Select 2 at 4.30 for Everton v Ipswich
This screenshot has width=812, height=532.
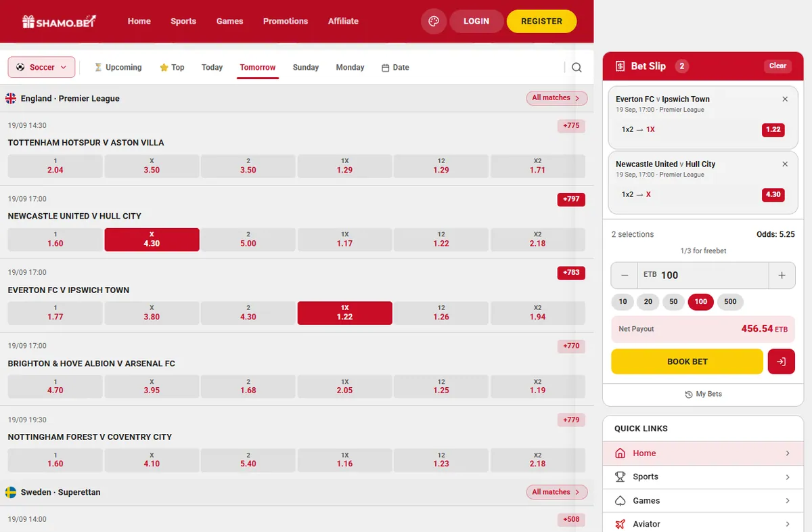[248, 313]
